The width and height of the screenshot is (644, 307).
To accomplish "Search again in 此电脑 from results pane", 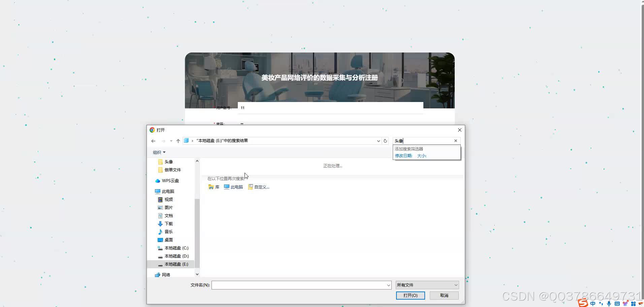I will [x=233, y=187].
